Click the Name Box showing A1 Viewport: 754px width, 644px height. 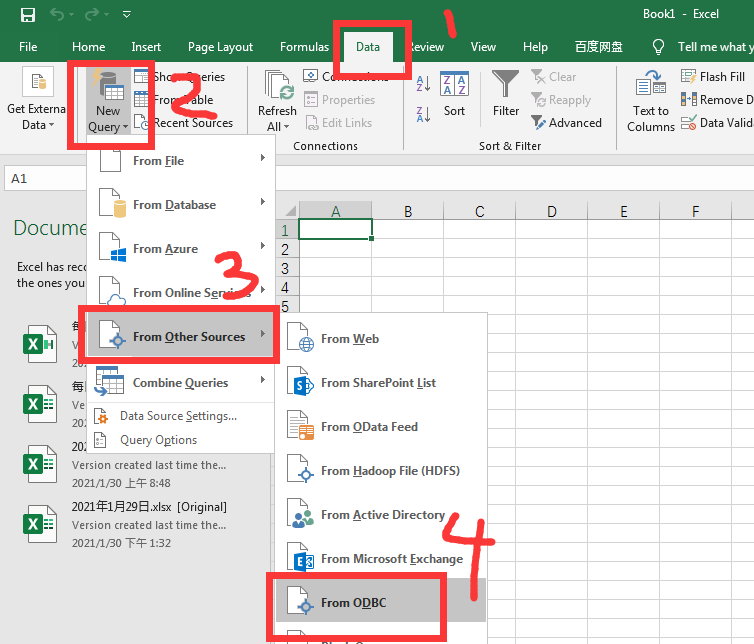[46, 178]
